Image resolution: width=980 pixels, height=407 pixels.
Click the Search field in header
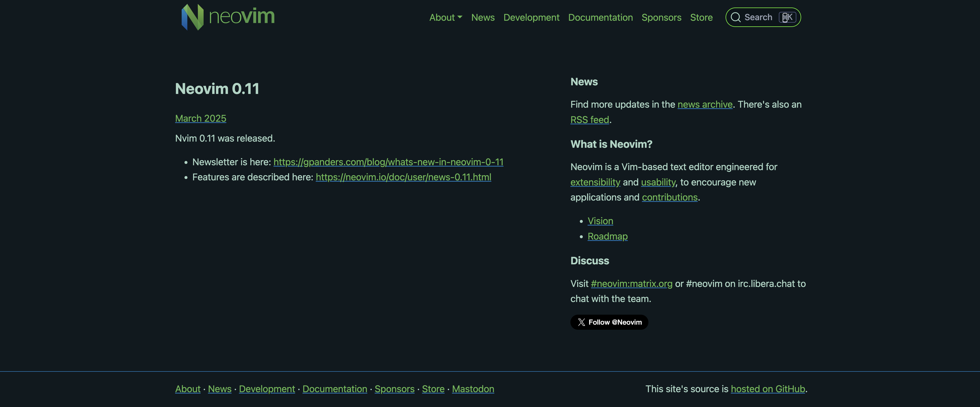[763, 17]
